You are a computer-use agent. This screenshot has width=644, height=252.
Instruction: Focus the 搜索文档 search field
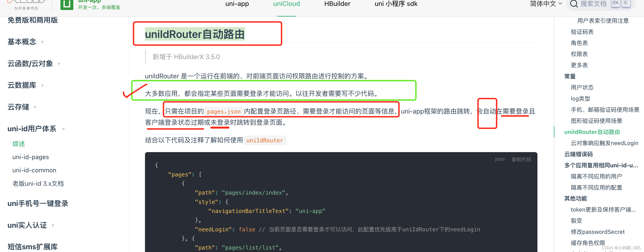601,4
